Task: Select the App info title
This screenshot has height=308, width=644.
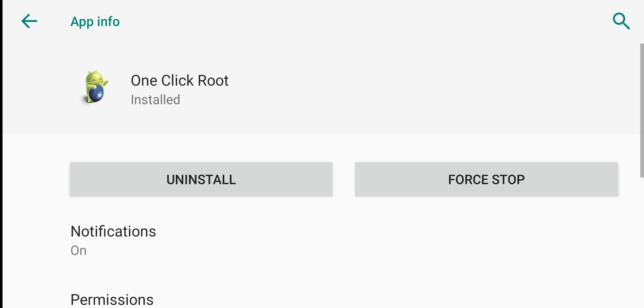Action: pos(95,21)
